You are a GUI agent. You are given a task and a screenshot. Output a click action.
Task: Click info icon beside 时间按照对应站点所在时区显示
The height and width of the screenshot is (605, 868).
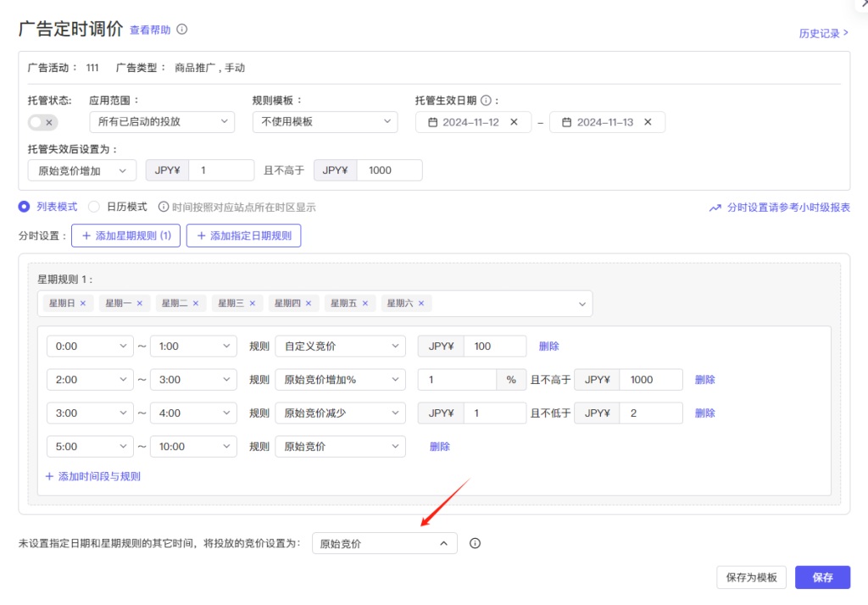pos(164,207)
